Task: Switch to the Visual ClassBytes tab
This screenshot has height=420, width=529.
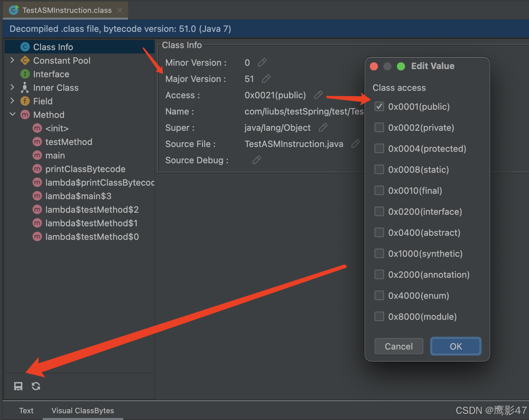Action: click(82, 411)
